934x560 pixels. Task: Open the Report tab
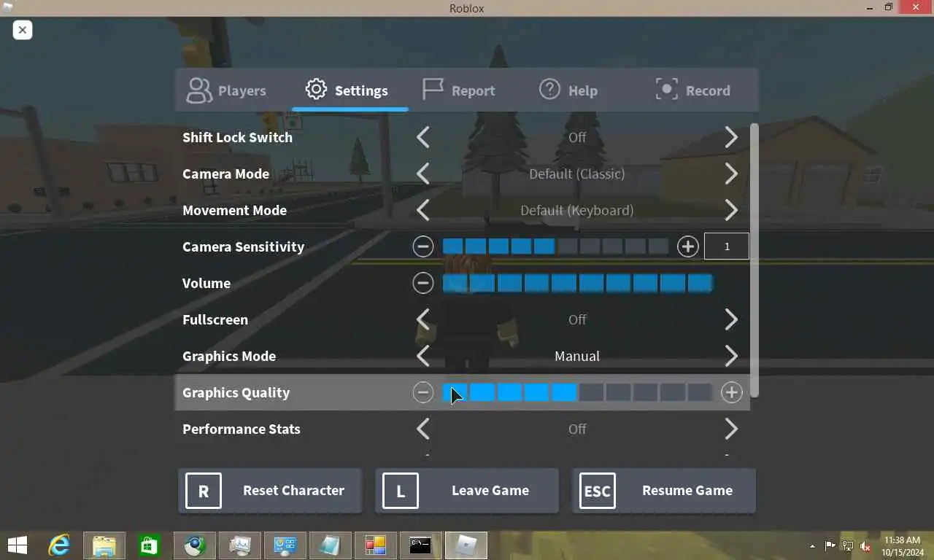click(x=459, y=90)
